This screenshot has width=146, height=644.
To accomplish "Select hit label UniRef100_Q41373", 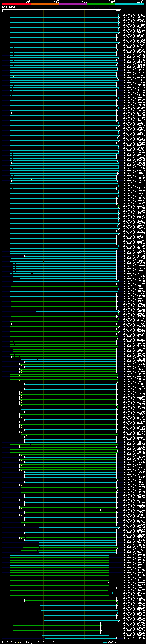I will (134, 597).
